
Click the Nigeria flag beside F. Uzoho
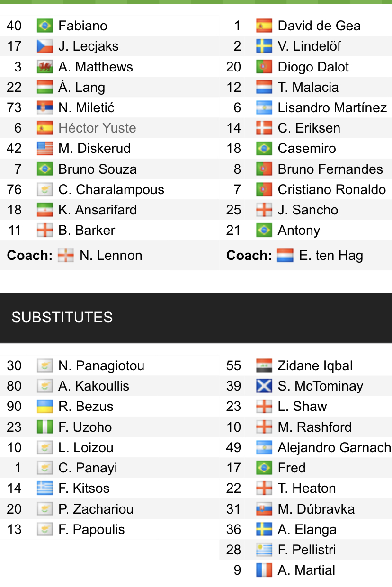click(x=45, y=427)
